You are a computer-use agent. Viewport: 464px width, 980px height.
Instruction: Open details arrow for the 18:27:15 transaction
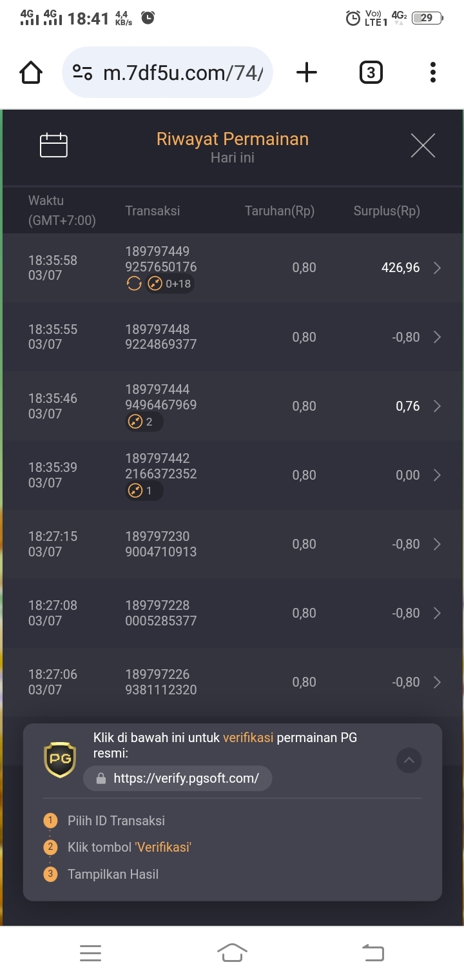pos(437,544)
